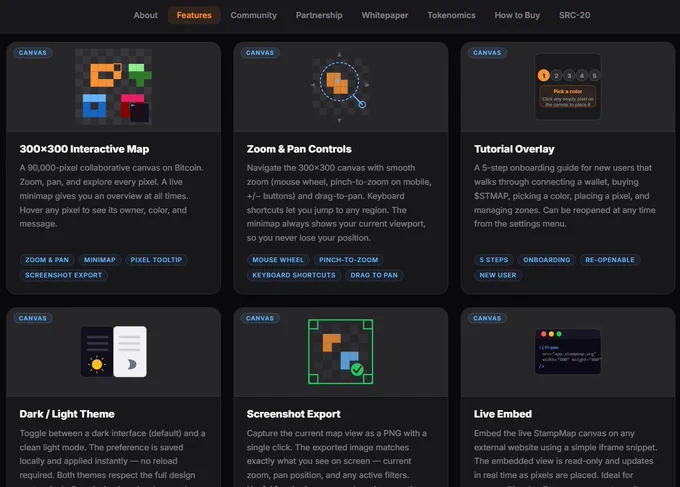Click the RE-OPENABLE tag

[x=610, y=260]
